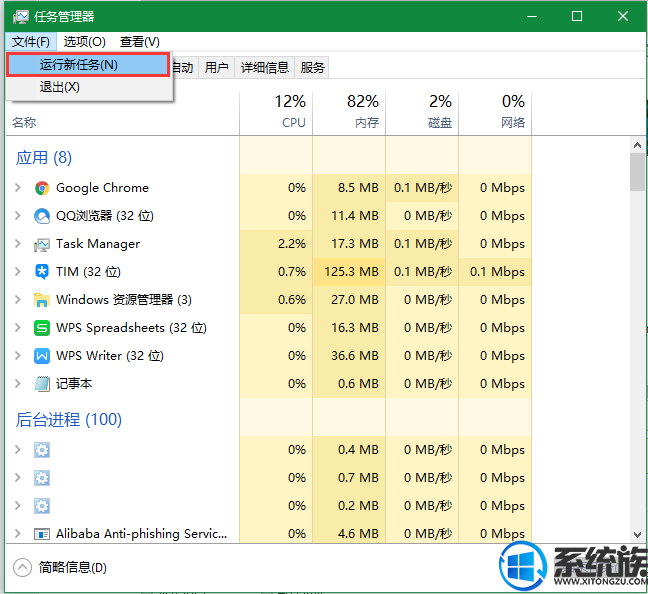Switch to the 用户 tab
The width and height of the screenshot is (648, 594).
(217, 67)
